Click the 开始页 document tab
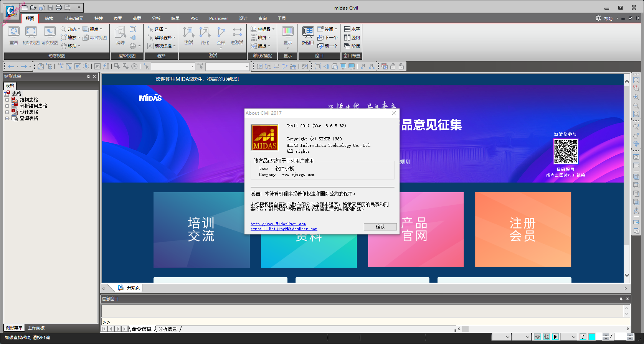644x344 pixels. pyautogui.click(x=129, y=288)
